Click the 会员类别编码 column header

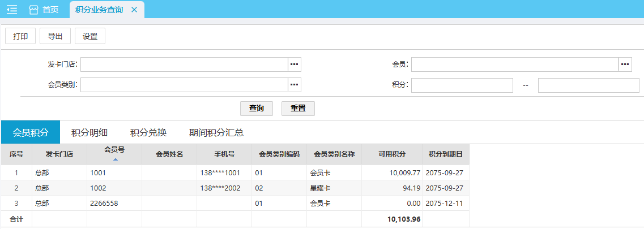(x=279, y=154)
